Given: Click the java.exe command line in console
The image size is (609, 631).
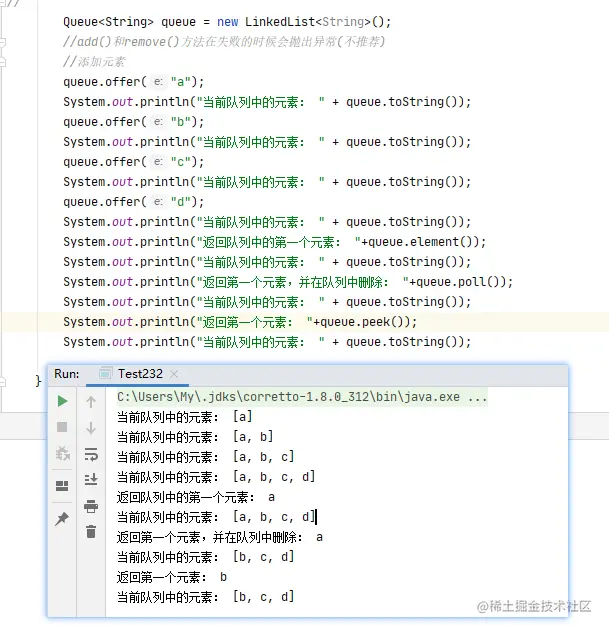Looking at the screenshot, I should (302, 397).
